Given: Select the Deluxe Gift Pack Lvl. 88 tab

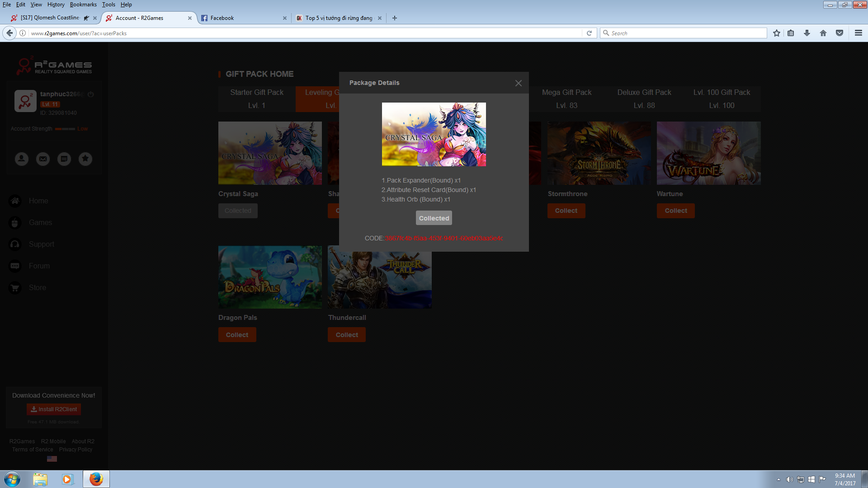Looking at the screenshot, I should [x=644, y=99].
